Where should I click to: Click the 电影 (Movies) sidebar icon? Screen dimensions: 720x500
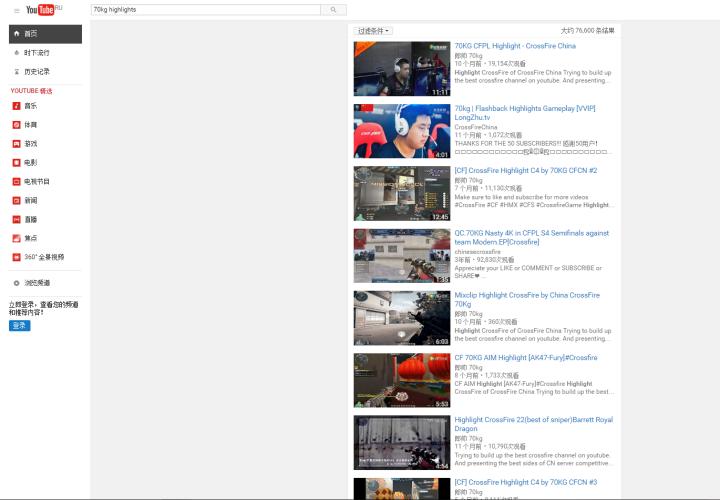16,162
